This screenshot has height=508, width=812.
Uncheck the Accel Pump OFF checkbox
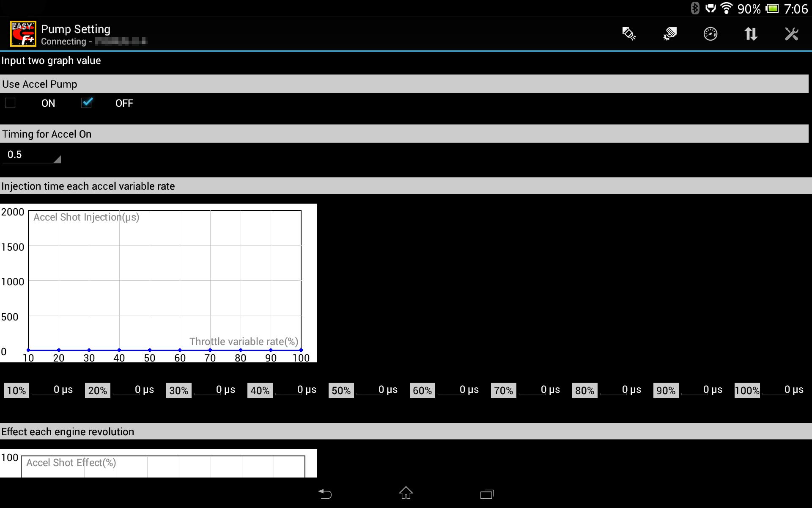coord(87,103)
